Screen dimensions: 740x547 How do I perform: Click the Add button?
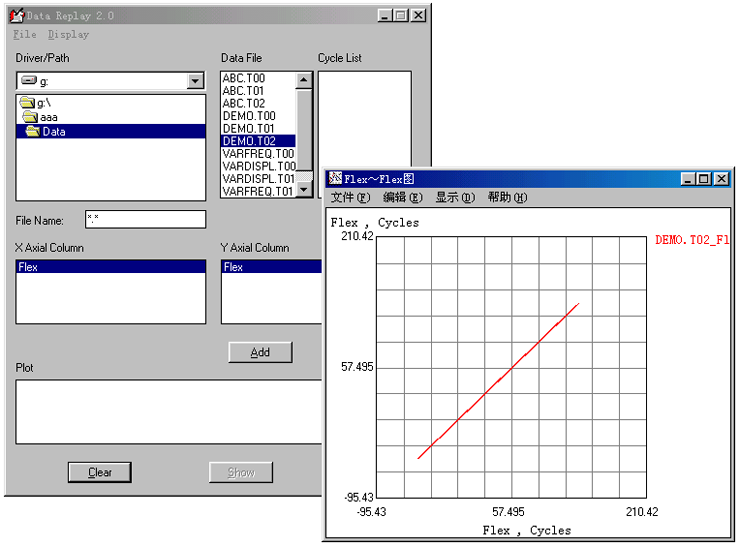click(x=261, y=353)
